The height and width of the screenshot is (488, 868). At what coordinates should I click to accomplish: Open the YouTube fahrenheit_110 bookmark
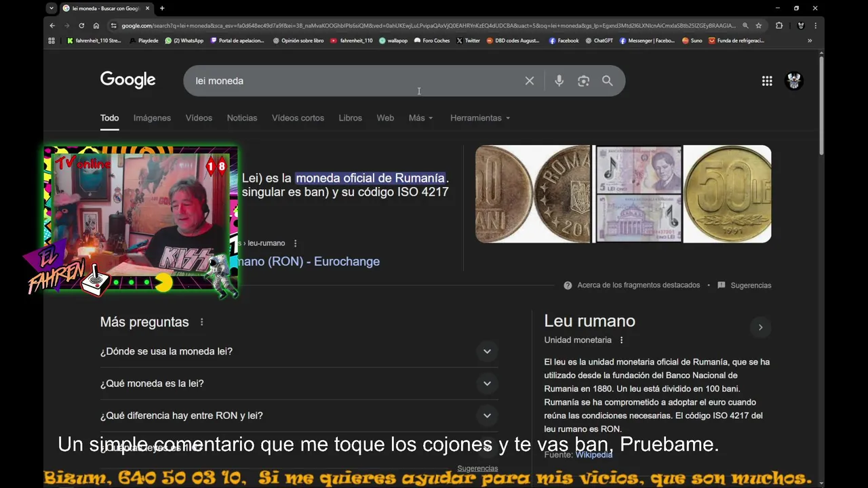(351, 41)
